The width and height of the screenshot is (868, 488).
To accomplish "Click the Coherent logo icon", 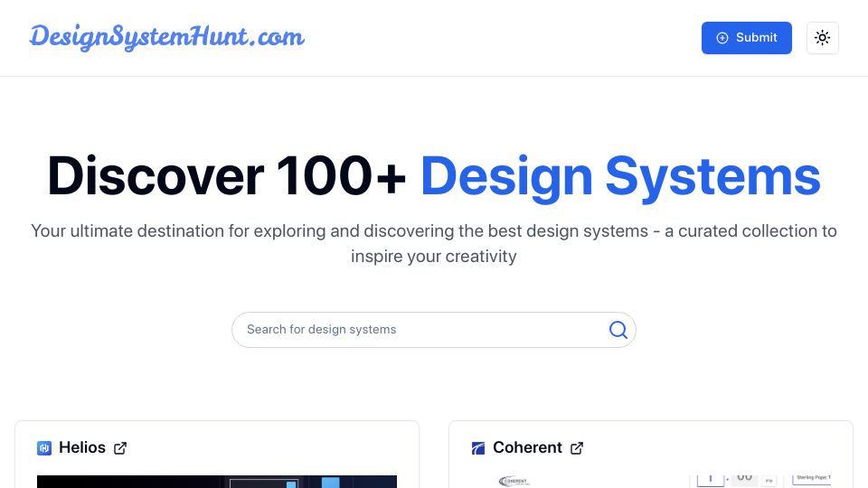I will [478, 448].
